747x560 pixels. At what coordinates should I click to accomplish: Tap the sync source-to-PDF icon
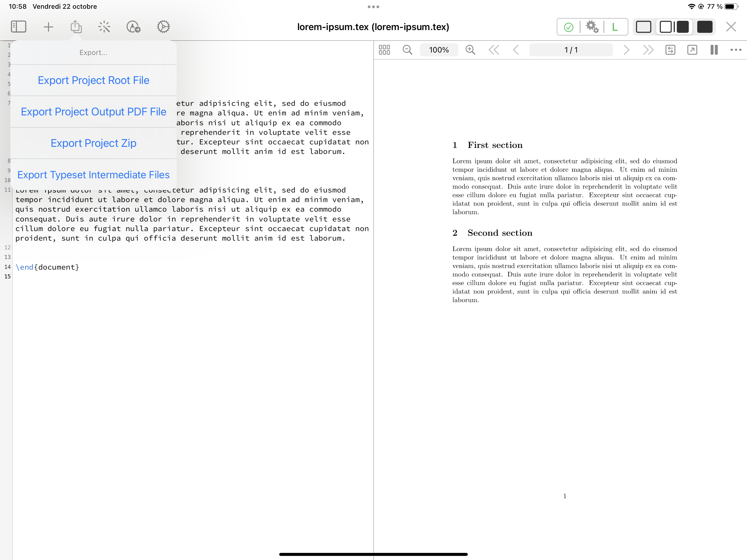point(670,50)
